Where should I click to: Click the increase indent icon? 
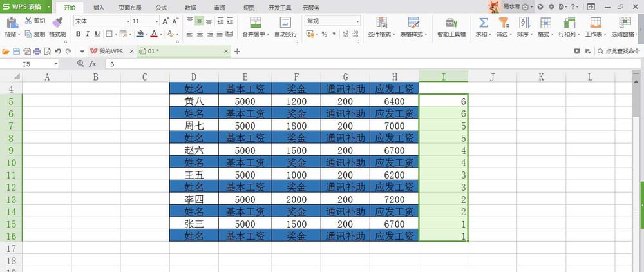pyautogui.click(x=230, y=21)
